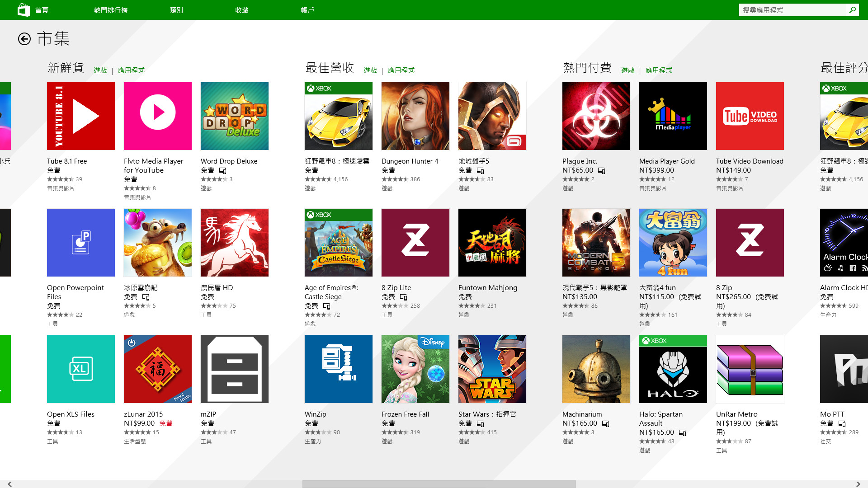Open Tube 8.1 Free app icon
Image resolution: width=868 pixels, height=488 pixels.
(81, 116)
